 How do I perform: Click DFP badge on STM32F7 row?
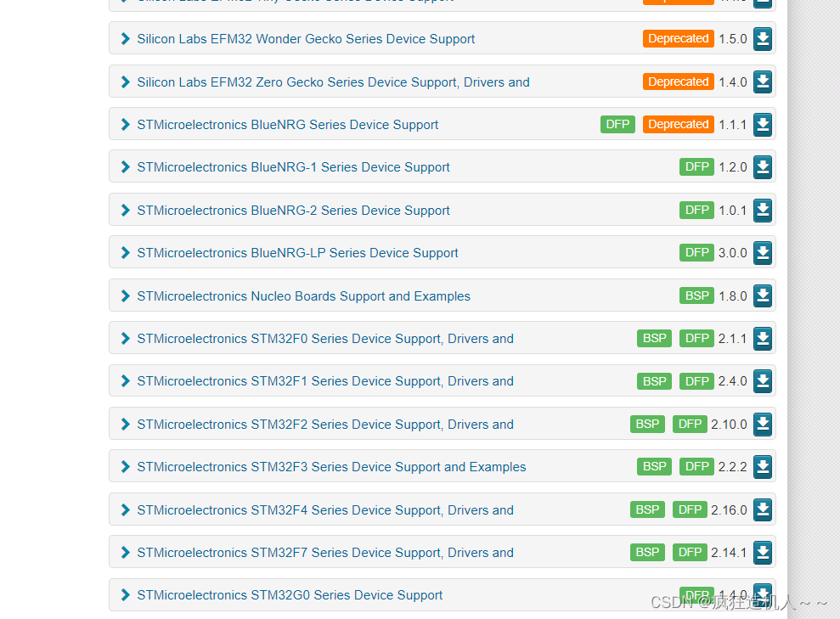[690, 552]
